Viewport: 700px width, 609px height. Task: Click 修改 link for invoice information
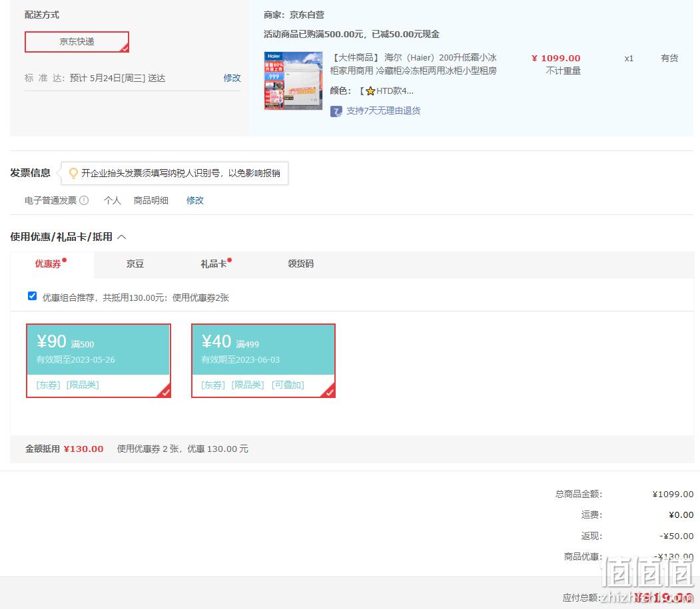194,200
